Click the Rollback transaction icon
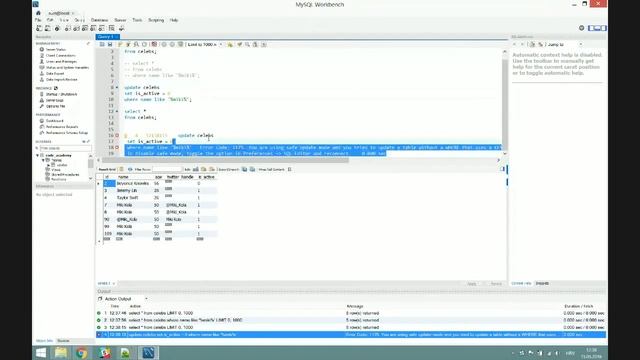 click(x=172, y=44)
